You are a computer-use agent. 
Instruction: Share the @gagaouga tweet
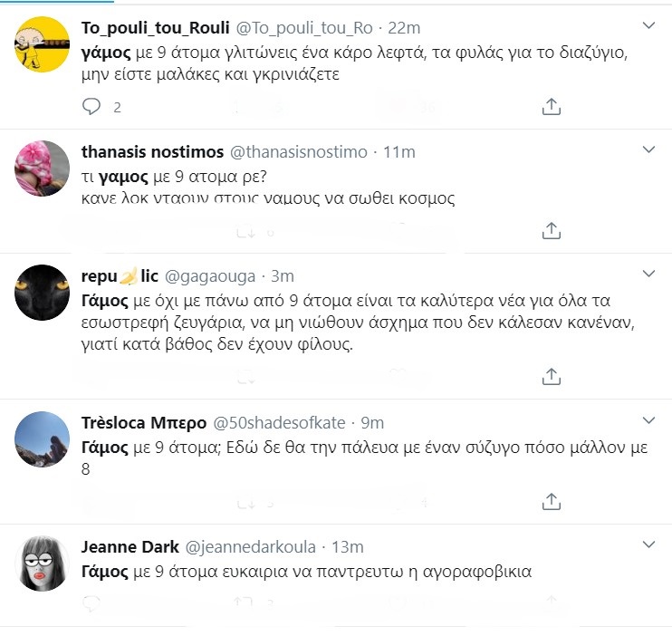coord(551,375)
